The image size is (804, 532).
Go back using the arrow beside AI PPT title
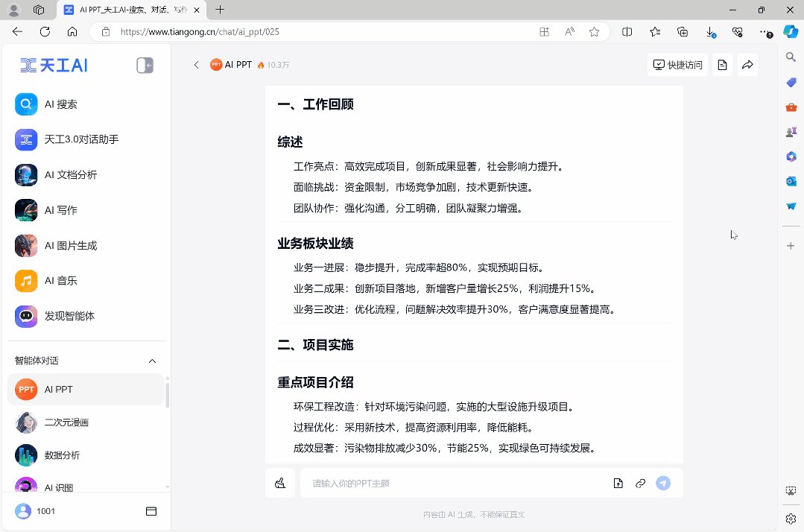(196, 65)
